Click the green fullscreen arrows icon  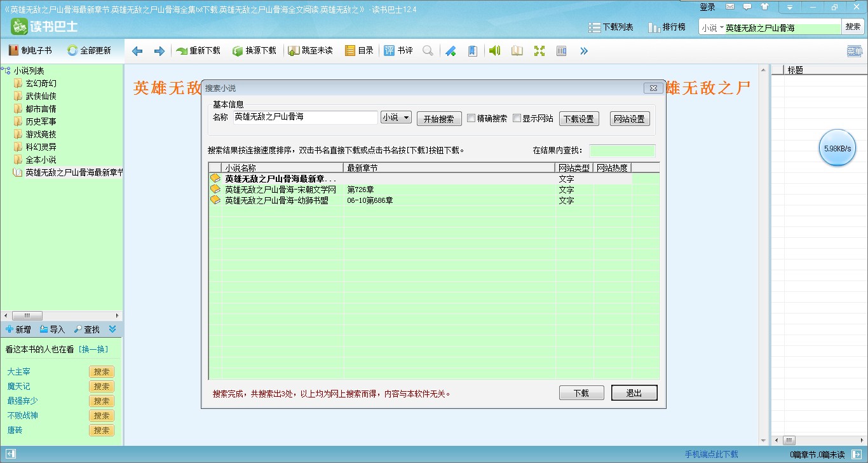[539, 51]
